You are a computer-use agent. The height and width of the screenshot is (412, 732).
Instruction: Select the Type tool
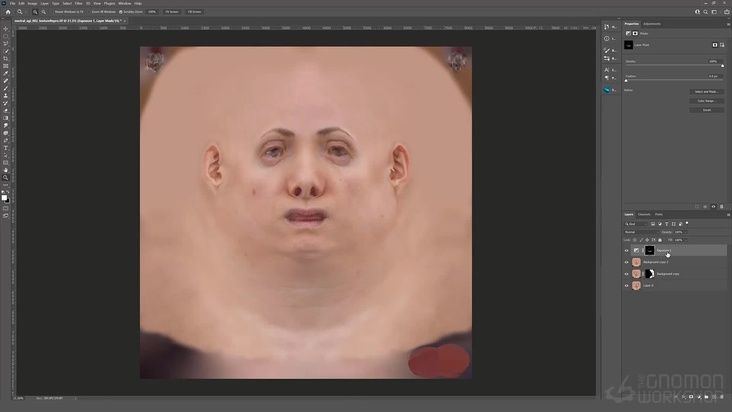6,148
